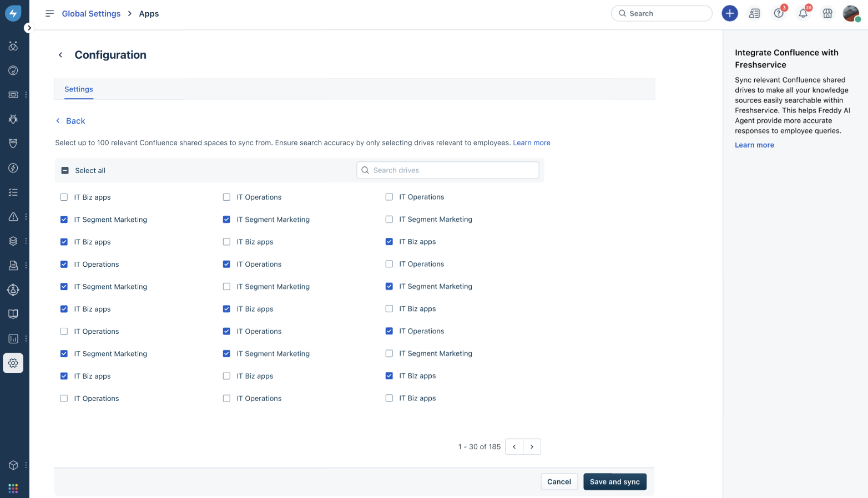Open the cube icon near sidebar bottom
This screenshot has width=868, height=498.
(x=13, y=465)
